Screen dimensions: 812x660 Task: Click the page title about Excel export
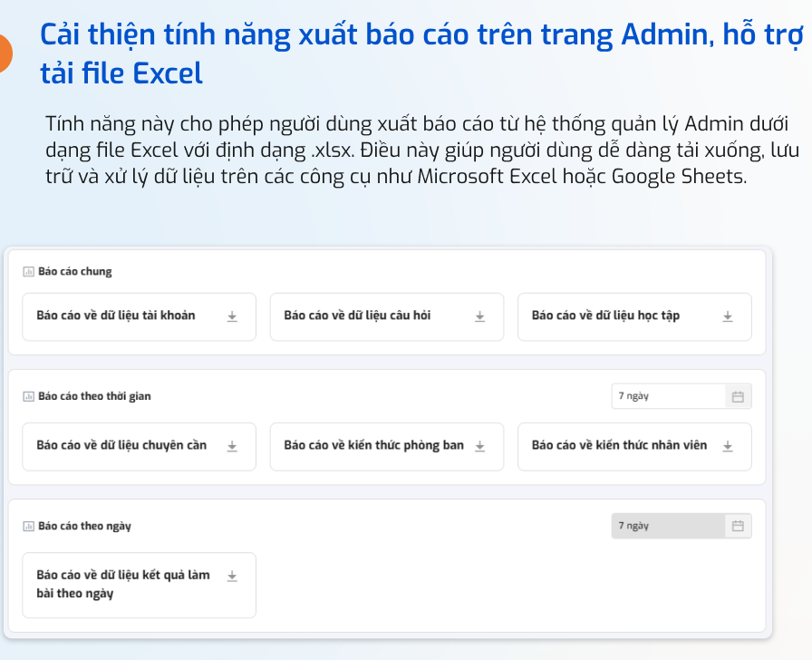(421, 53)
